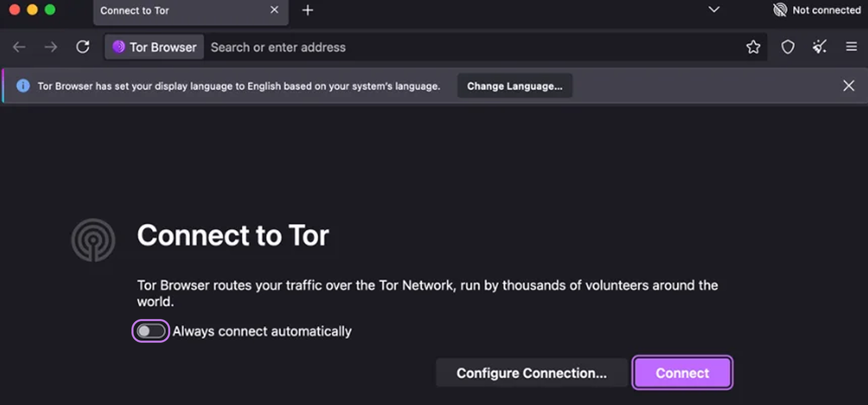Click the forward navigation arrow
Image resolution: width=868 pixels, height=405 pixels.
click(x=50, y=47)
